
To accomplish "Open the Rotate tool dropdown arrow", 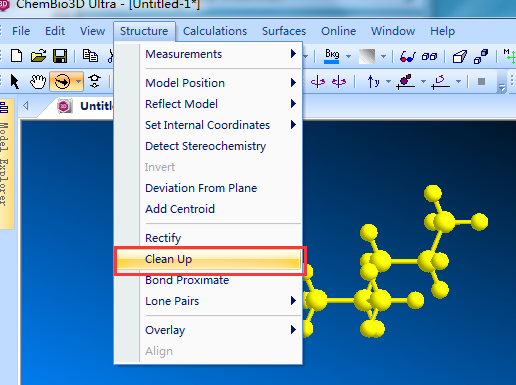I will pyautogui.click(x=78, y=81).
